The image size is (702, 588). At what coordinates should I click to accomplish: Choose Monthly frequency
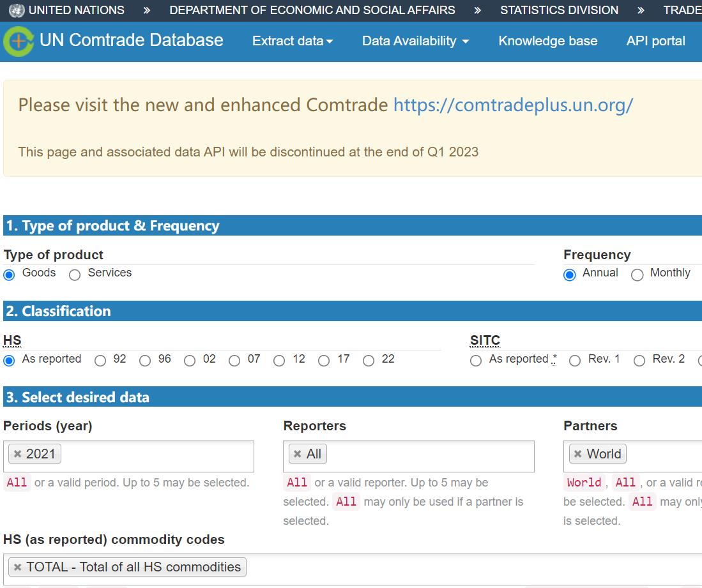point(637,275)
